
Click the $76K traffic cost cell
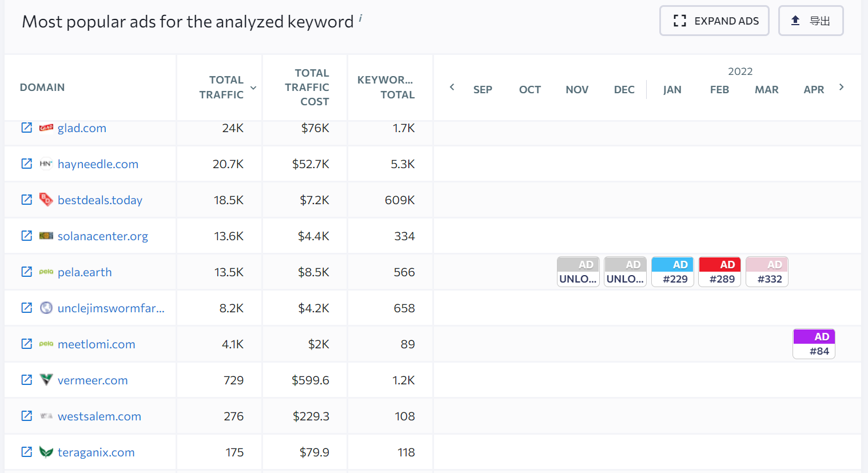pyautogui.click(x=315, y=128)
